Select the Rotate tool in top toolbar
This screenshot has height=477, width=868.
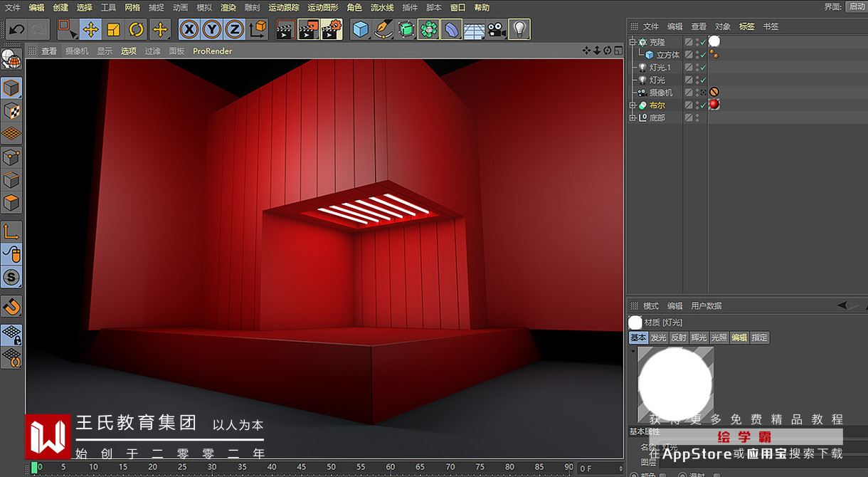(x=137, y=30)
